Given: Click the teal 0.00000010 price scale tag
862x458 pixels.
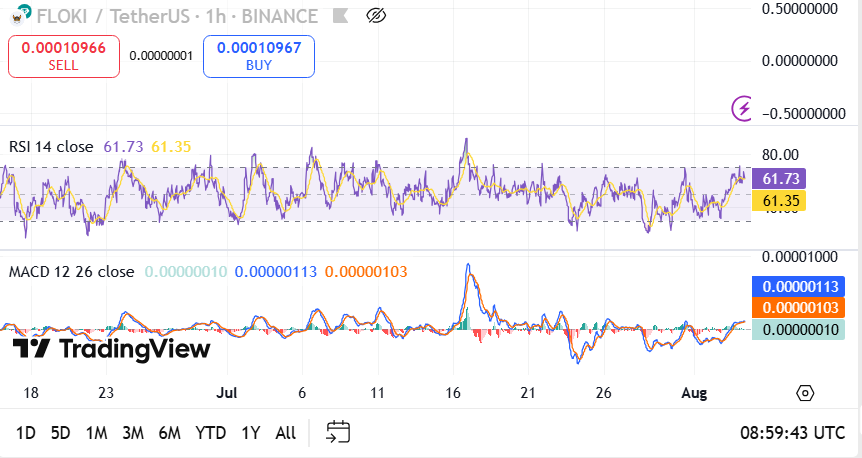Looking at the screenshot, I should 798,329.
